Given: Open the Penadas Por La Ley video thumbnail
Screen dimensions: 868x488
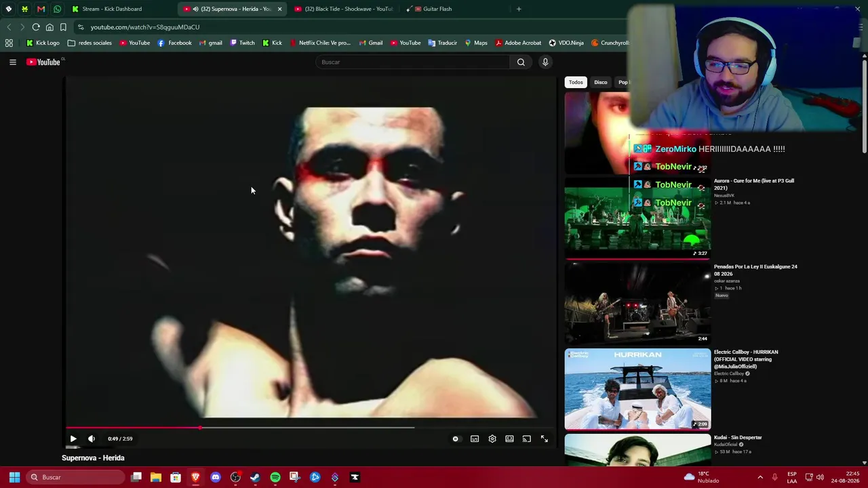Looking at the screenshot, I should pos(637,303).
